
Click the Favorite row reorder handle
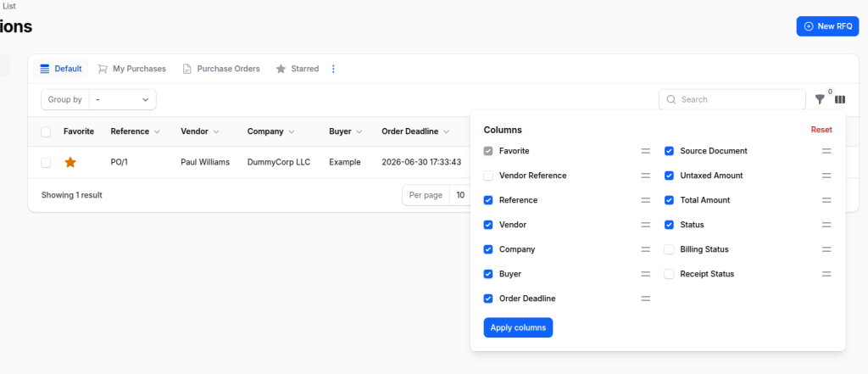645,151
